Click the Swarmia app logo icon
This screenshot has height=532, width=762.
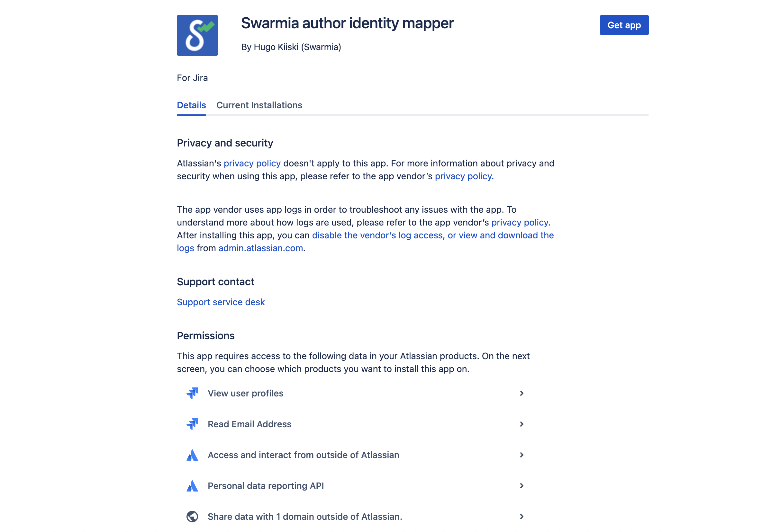coord(197,35)
